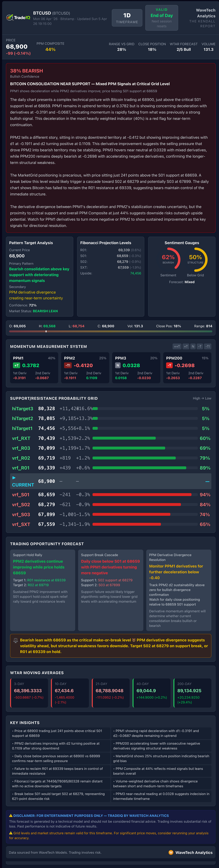The image size is (219, 868).
Task: Click the ++T legend badge
Action: click(x=177, y=346)
